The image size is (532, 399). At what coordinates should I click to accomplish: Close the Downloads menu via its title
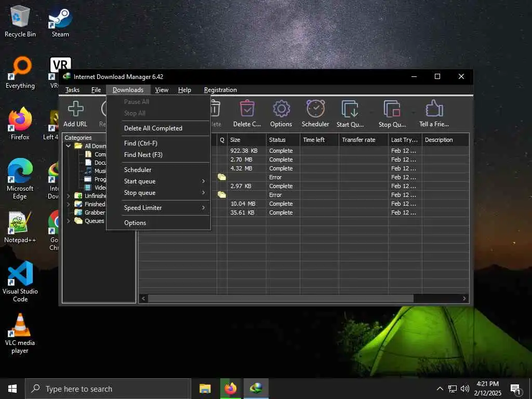coord(128,90)
